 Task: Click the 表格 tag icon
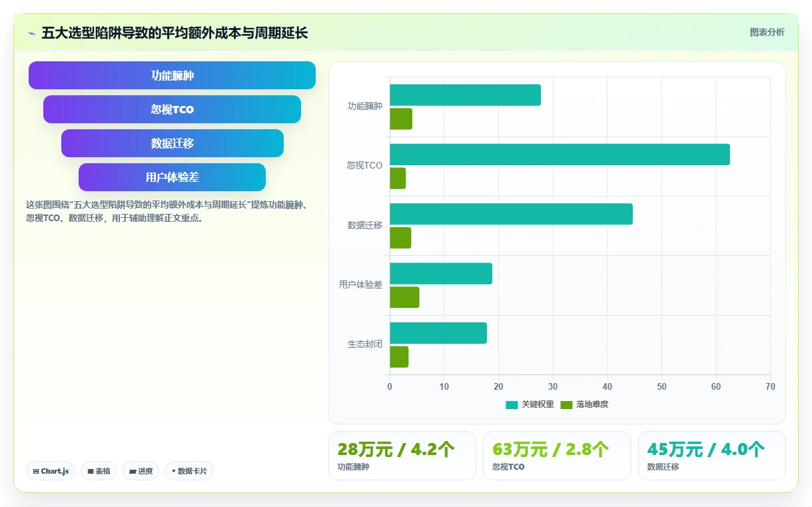pos(91,471)
